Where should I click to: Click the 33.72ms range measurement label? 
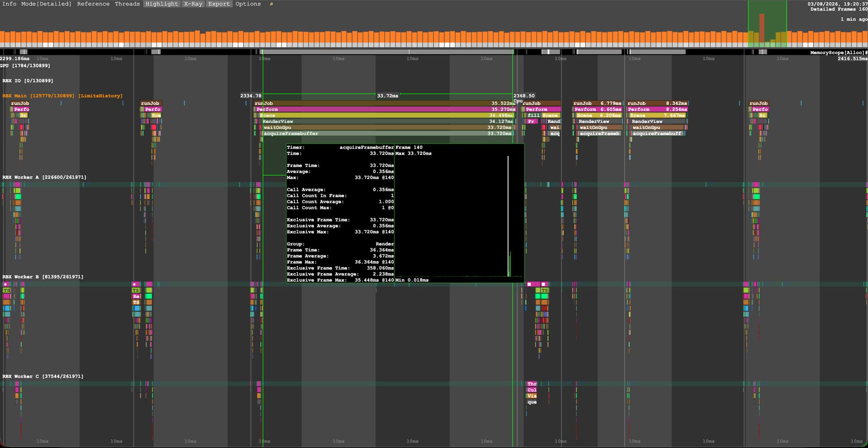387,96
